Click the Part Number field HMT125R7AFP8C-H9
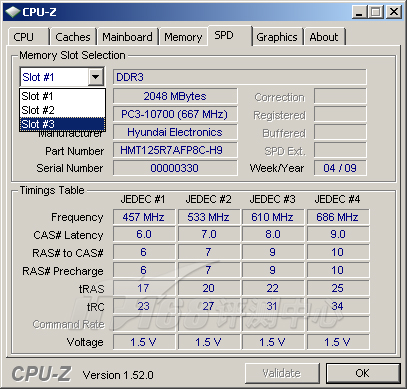Image resolution: width=407 pixels, height=389 pixels. coord(175,150)
